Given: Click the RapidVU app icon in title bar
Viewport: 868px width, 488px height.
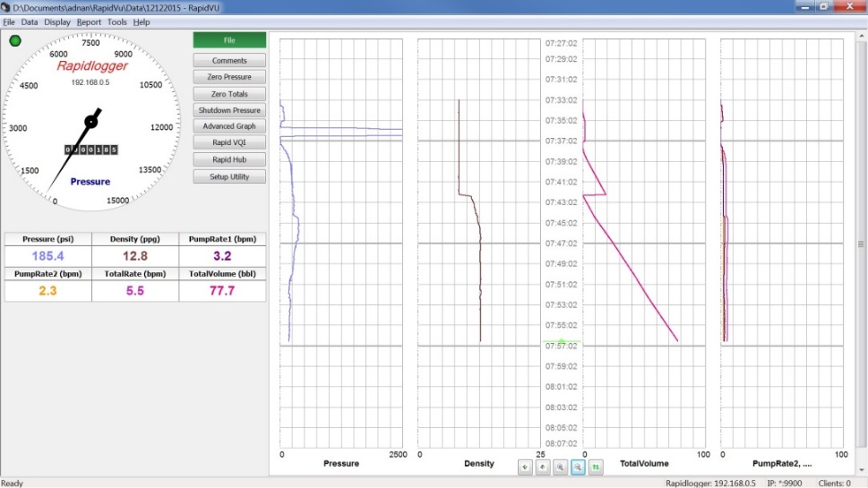Looking at the screenshot, I should (6, 6).
